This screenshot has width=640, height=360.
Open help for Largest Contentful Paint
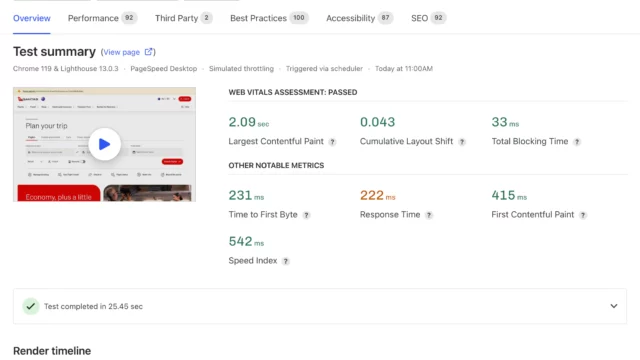coord(332,142)
